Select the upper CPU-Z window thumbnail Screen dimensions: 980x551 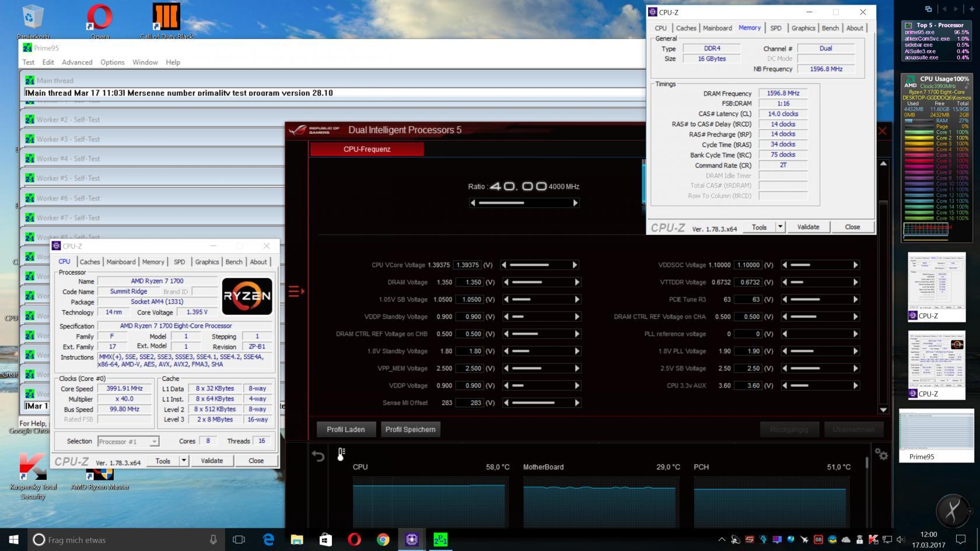(x=937, y=287)
